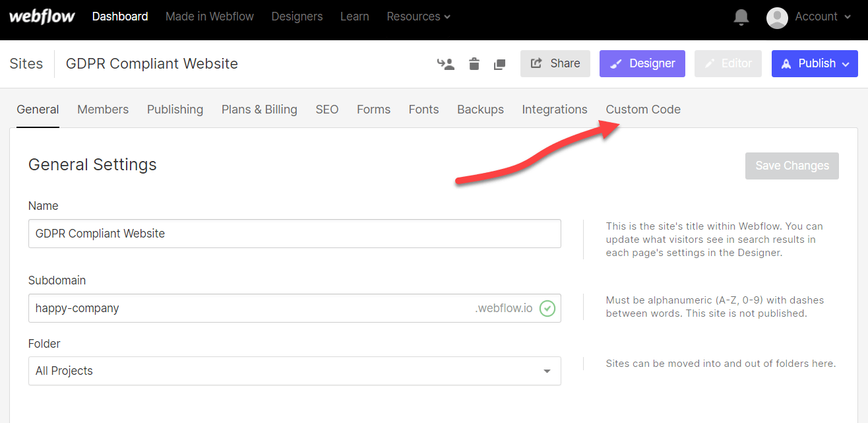This screenshot has width=868, height=423.
Task: Click the General Settings heading
Action: click(92, 164)
